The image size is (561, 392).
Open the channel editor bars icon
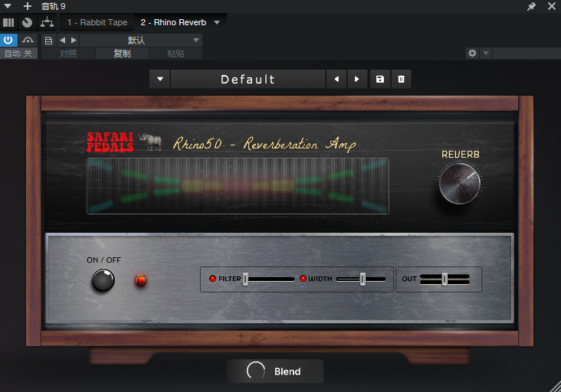[8, 22]
